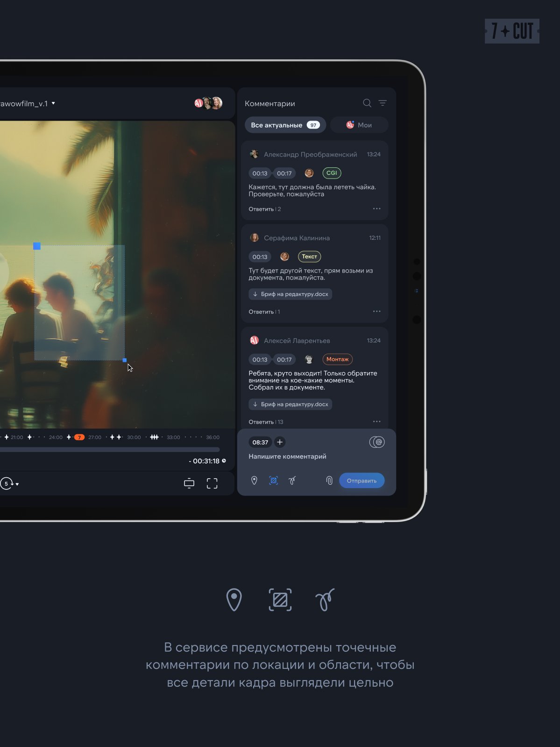Skip forward 5 seconds

tap(7, 483)
